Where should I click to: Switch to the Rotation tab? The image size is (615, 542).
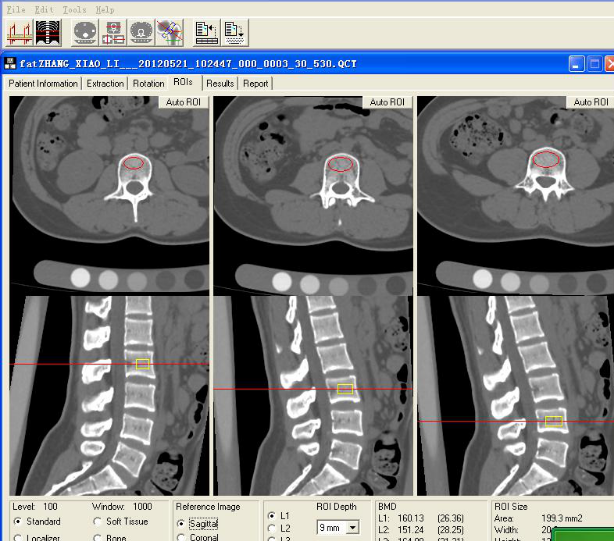pos(148,84)
